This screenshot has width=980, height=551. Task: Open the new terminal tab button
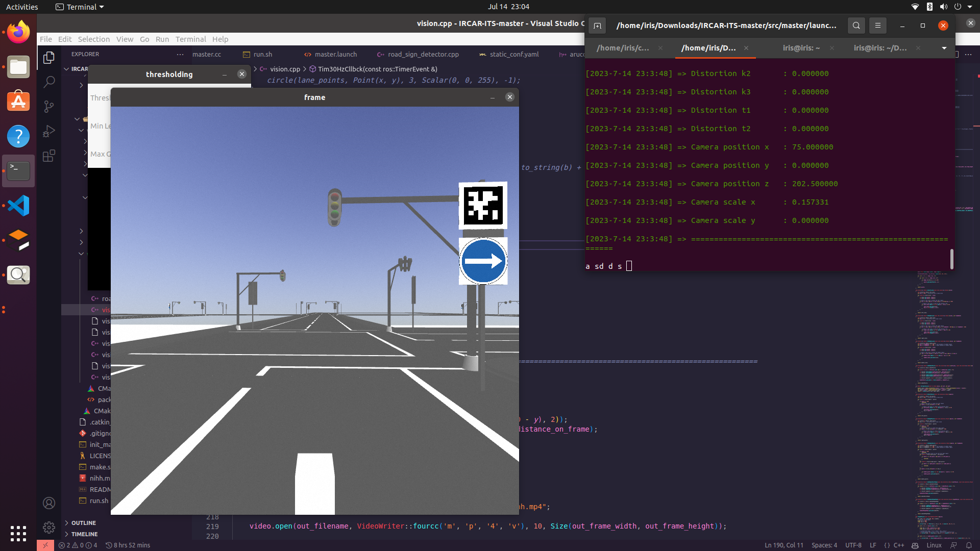click(597, 26)
